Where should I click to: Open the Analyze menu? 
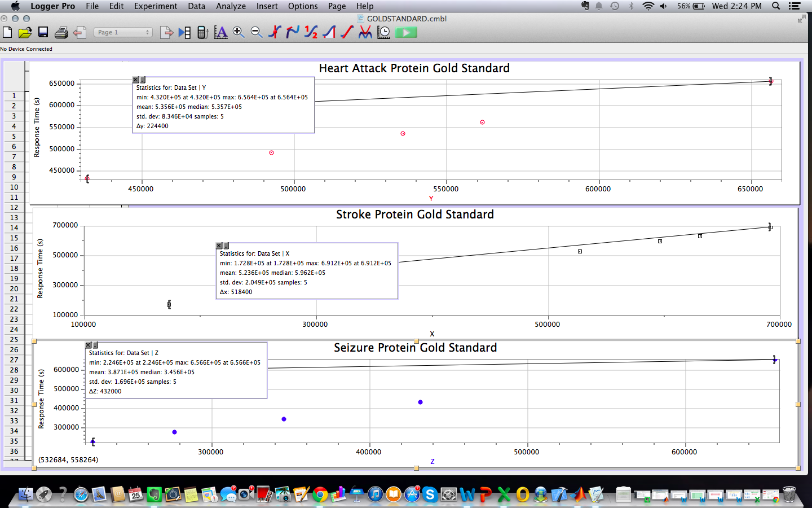(231, 6)
